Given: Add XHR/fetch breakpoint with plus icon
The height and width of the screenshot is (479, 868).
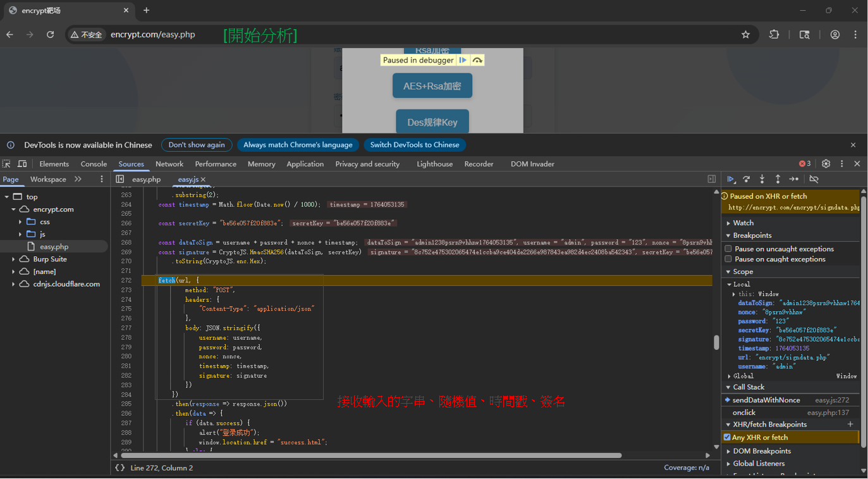Looking at the screenshot, I should [x=850, y=425].
